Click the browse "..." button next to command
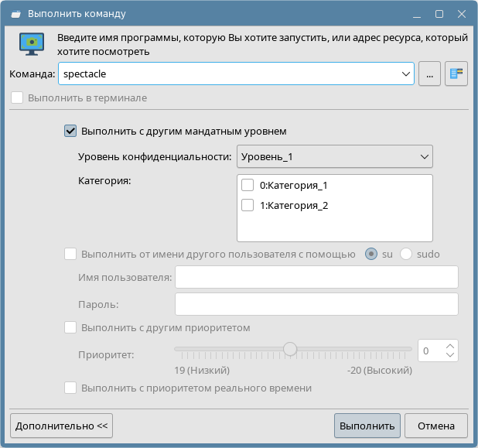The image size is (478, 448). point(429,74)
